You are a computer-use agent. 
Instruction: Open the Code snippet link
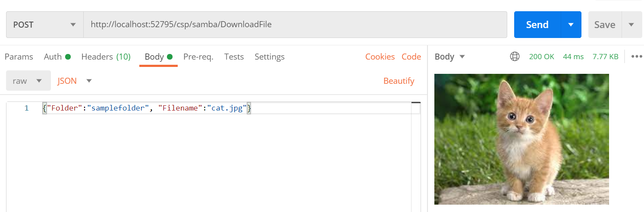[411, 57]
